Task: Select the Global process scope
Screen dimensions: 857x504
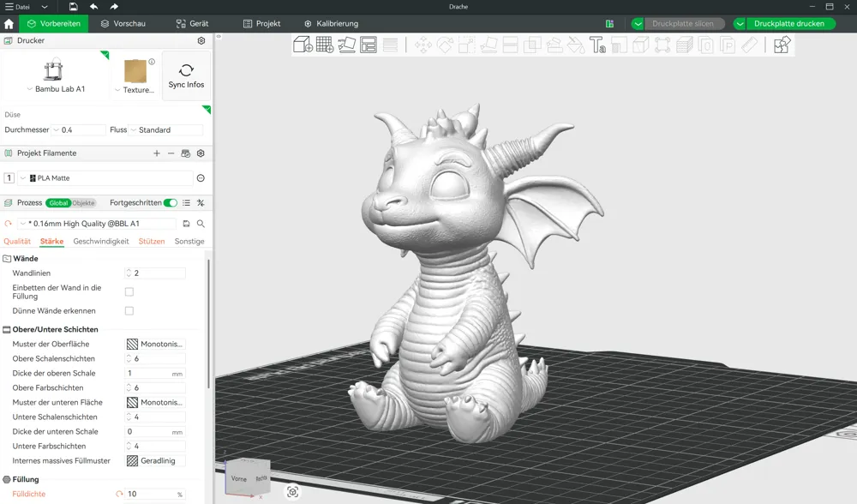Action: tap(58, 203)
